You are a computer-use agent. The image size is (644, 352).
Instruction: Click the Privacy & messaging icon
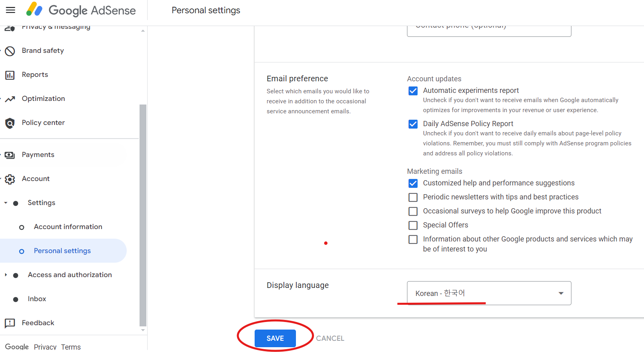click(x=10, y=28)
